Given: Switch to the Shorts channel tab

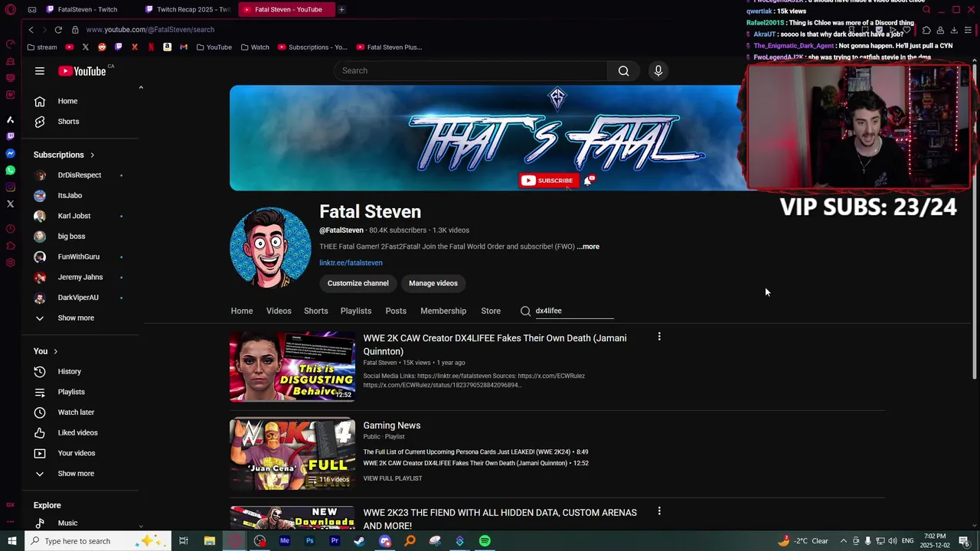Looking at the screenshot, I should pyautogui.click(x=315, y=311).
